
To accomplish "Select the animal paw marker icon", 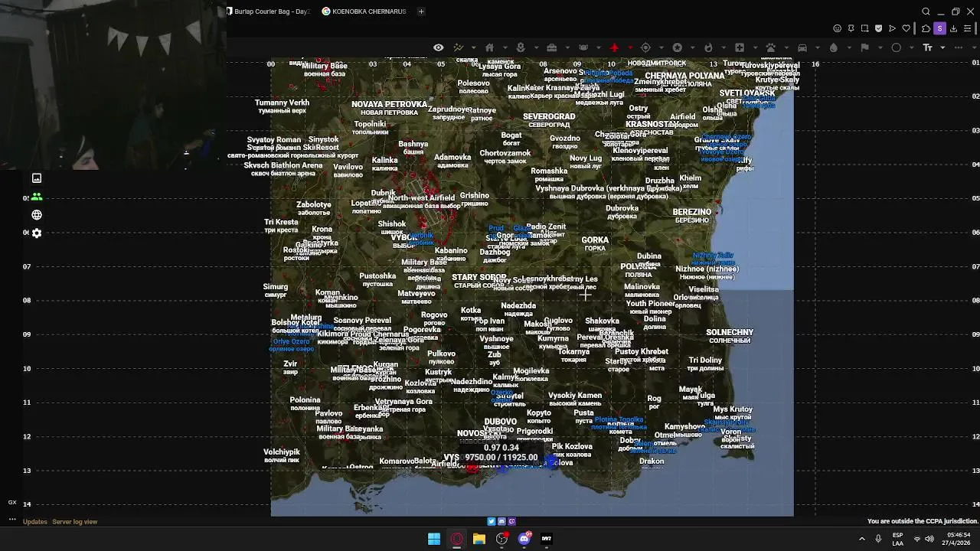I will tap(771, 47).
